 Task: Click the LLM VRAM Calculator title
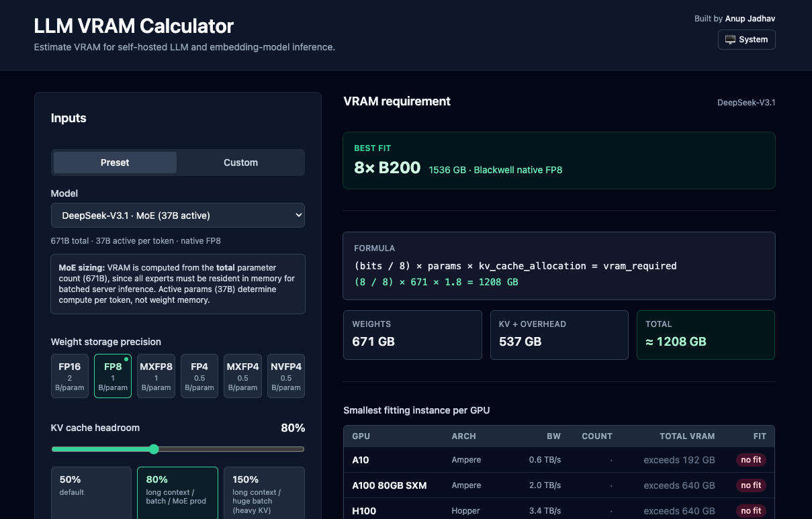point(134,26)
